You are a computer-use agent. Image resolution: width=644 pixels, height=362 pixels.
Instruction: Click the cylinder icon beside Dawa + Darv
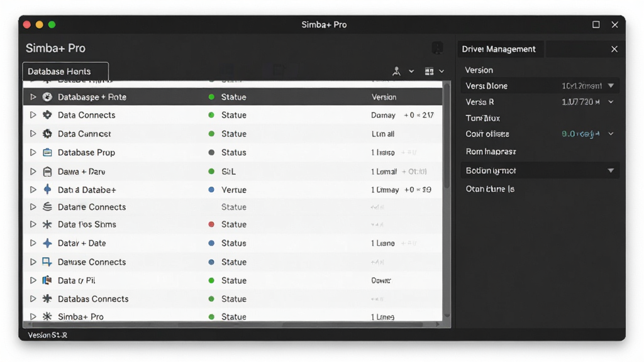click(x=47, y=171)
